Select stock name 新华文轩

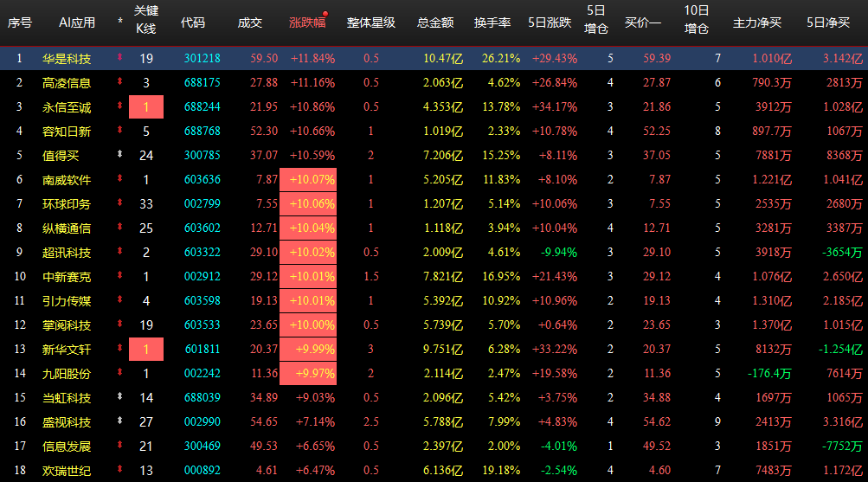(x=67, y=350)
